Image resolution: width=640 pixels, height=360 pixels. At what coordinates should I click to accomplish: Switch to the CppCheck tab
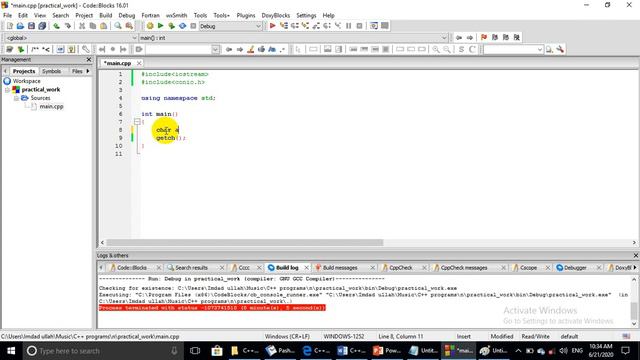point(401,268)
